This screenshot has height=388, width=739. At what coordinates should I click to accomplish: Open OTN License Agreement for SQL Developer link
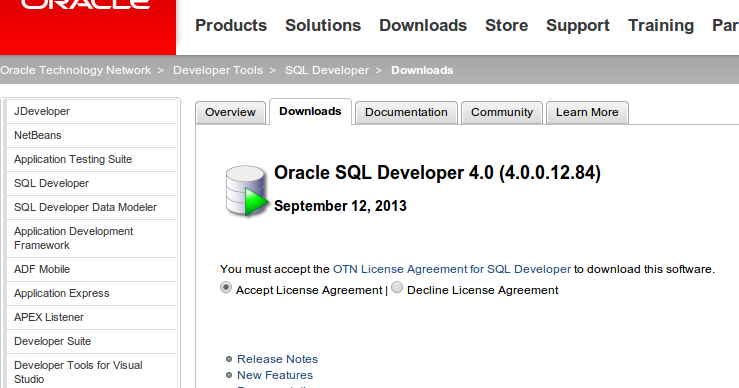click(452, 269)
